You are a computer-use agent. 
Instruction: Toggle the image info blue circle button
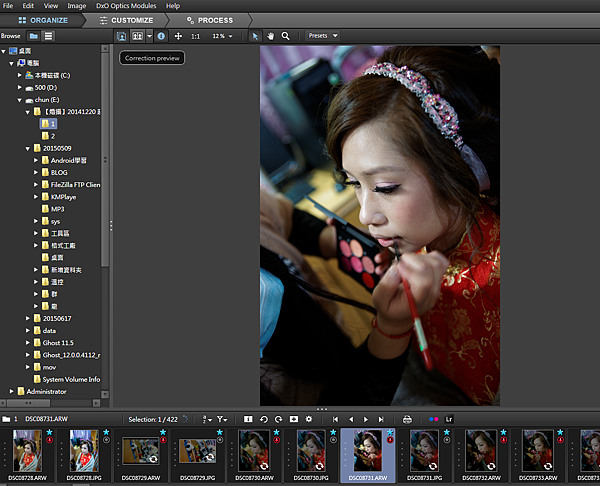pos(162,36)
